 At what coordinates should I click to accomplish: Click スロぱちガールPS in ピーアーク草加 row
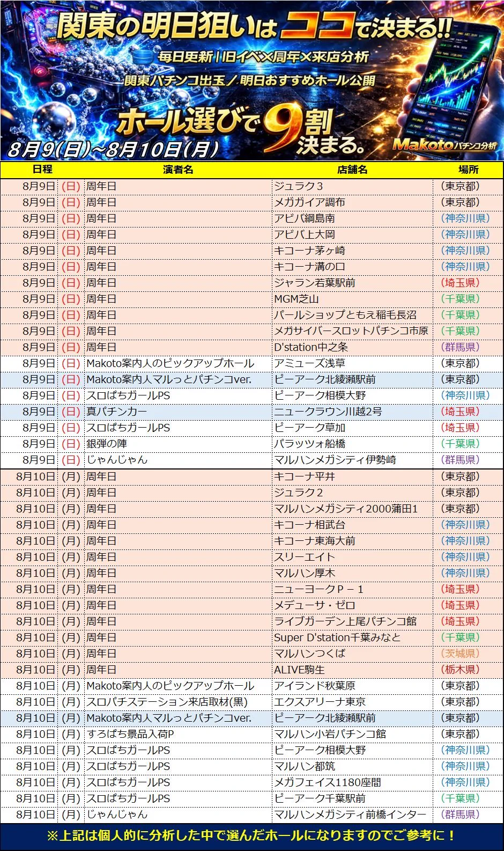pos(128,428)
